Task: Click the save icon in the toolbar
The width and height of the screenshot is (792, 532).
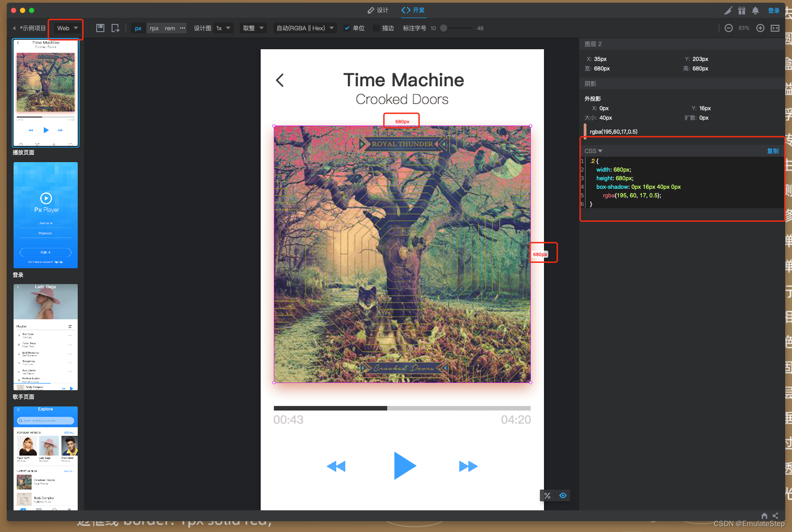Action: (x=100, y=28)
